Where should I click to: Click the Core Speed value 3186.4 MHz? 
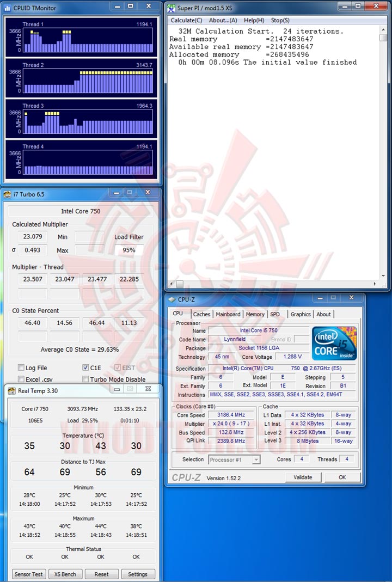click(x=231, y=415)
